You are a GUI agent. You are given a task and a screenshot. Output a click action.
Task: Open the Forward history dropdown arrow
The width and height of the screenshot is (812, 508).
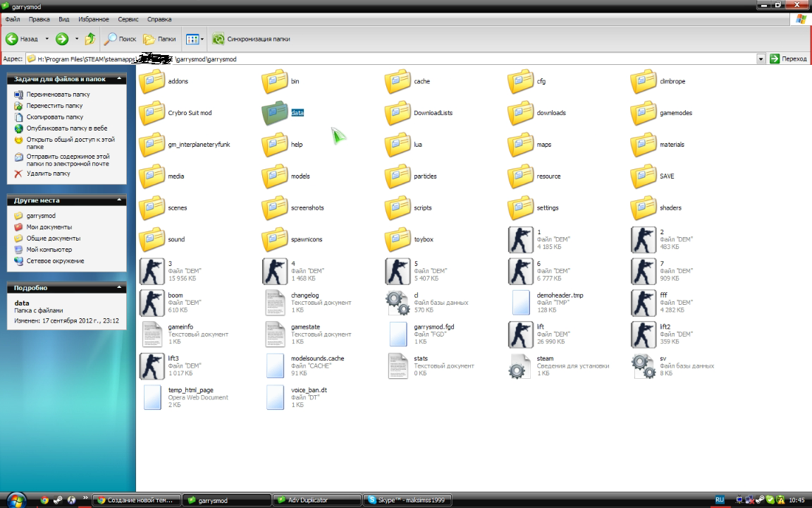[77, 39]
